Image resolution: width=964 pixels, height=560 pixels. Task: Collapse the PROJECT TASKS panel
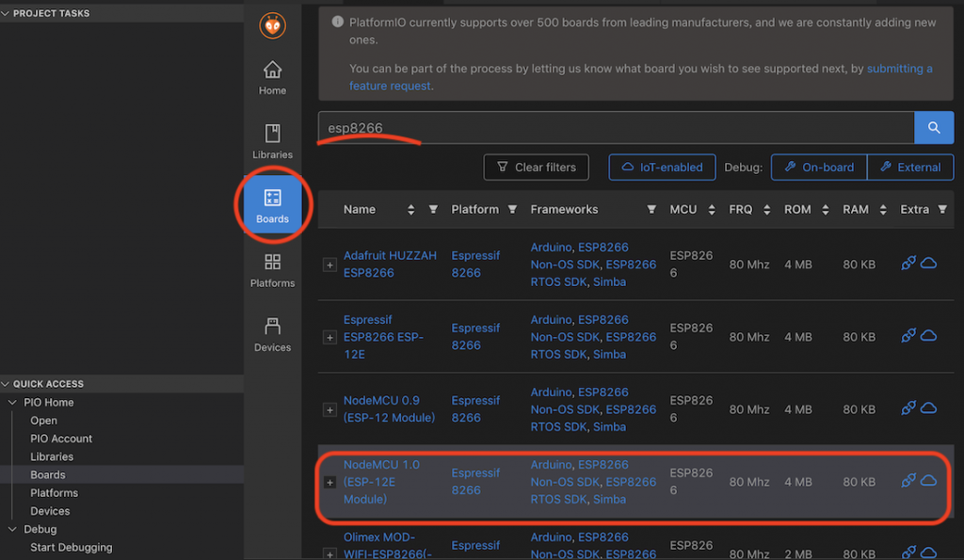pos(6,13)
